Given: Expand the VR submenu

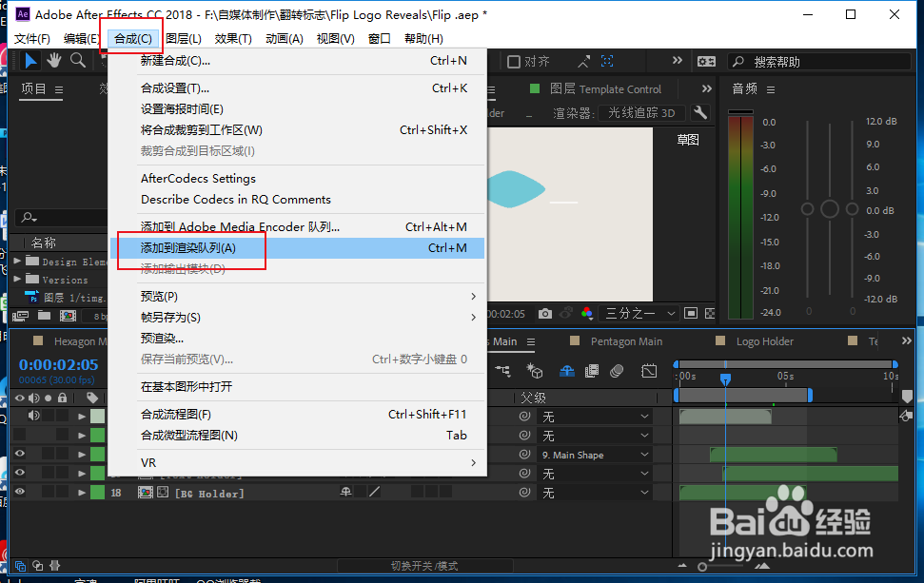Looking at the screenshot, I should click(311, 463).
